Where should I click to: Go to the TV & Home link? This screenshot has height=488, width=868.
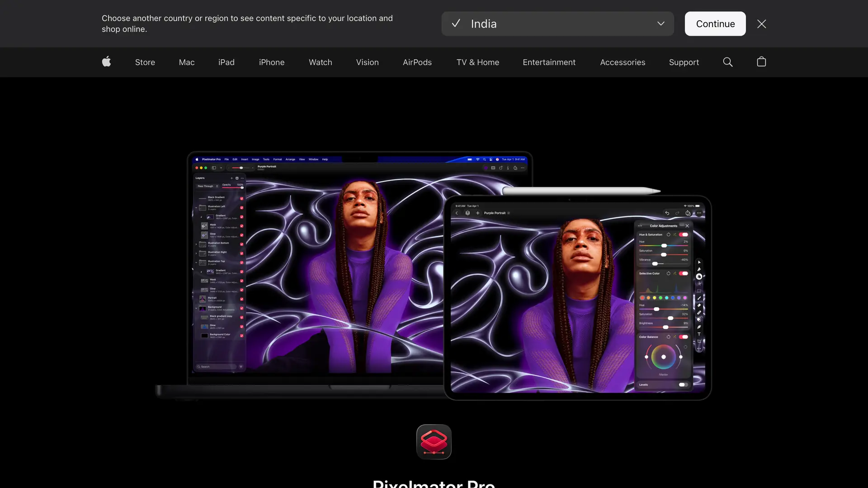point(478,62)
